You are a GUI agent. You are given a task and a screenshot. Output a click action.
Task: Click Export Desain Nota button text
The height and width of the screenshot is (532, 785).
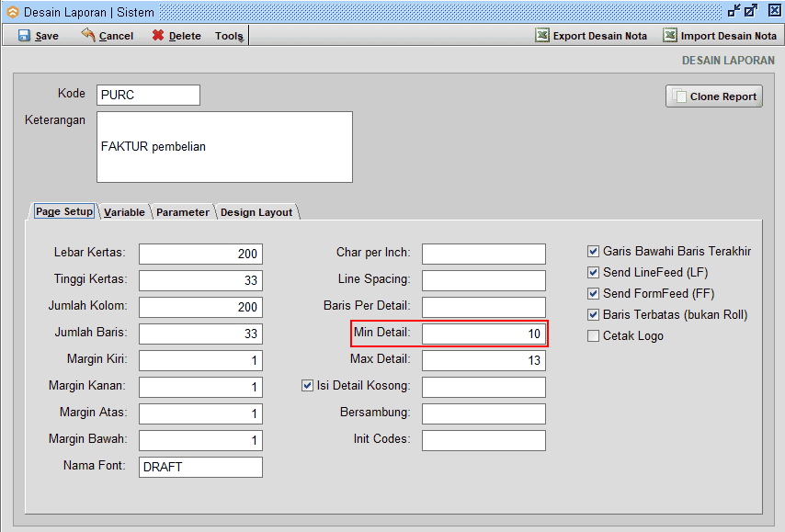(599, 36)
